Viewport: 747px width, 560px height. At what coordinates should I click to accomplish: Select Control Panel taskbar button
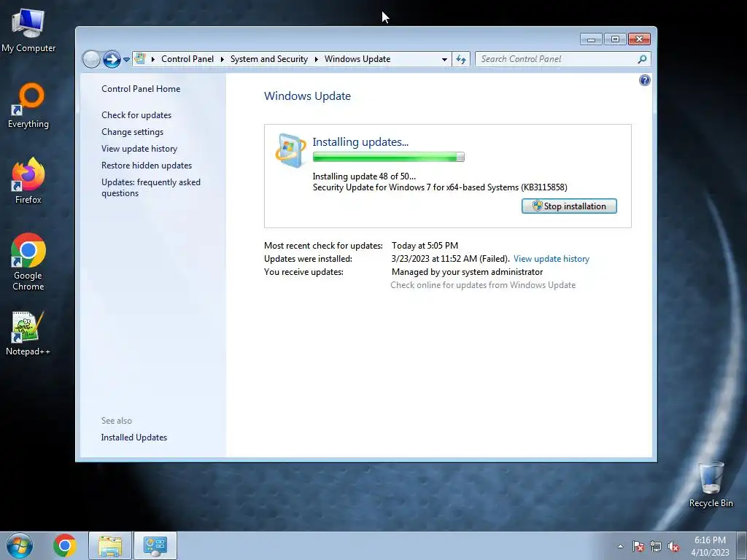(155, 545)
